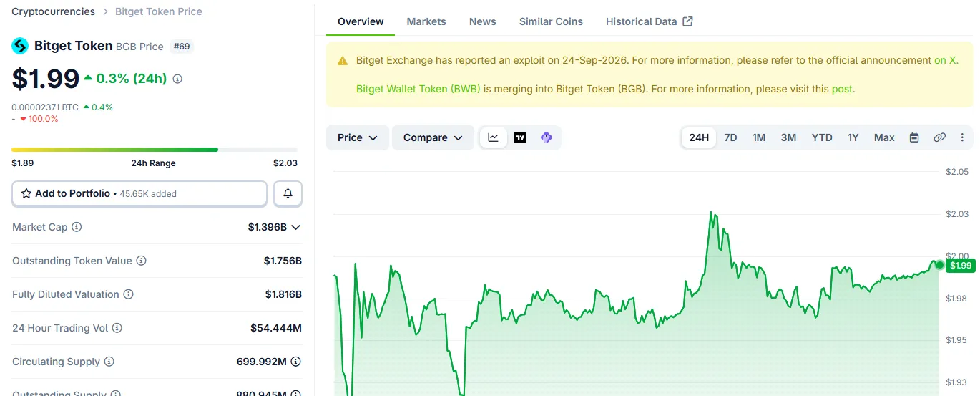Open the price alert bell icon
This screenshot has width=980, height=396.
tap(288, 193)
